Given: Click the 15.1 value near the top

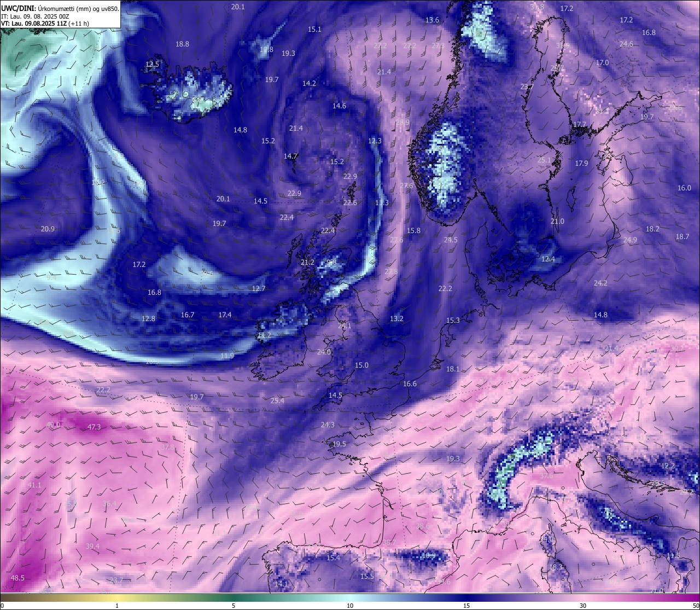Looking at the screenshot, I should pos(314,29).
